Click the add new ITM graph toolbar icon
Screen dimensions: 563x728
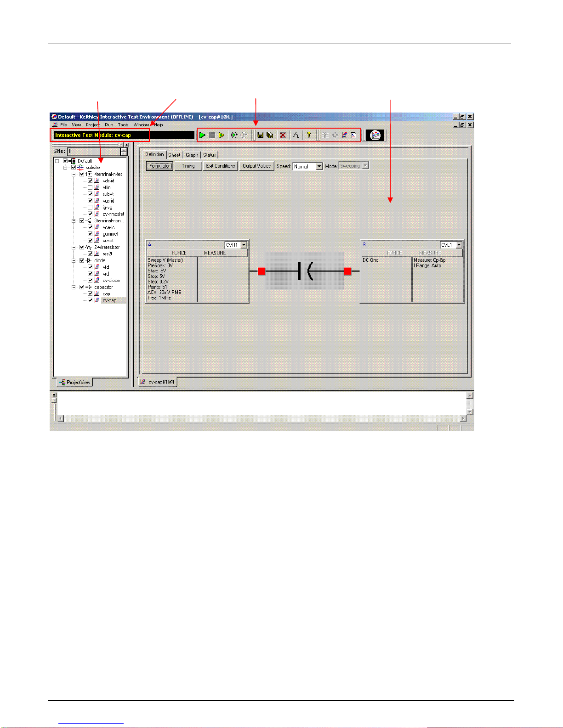[x=344, y=135]
